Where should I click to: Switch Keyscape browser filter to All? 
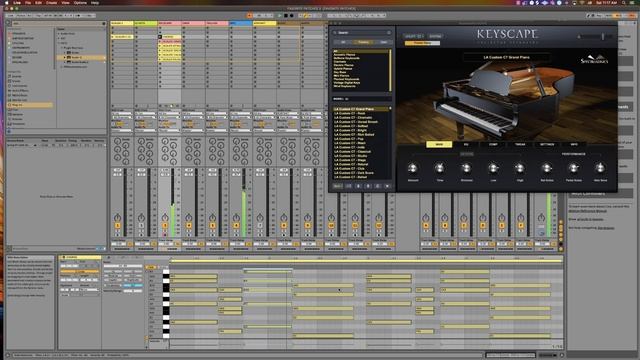[343, 42]
